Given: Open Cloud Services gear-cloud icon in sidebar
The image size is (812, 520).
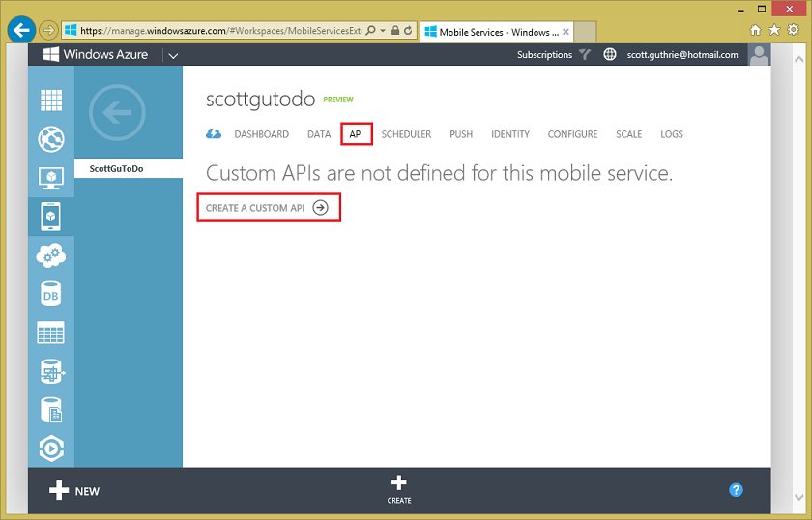Looking at the screenshot, I should tap(51, 255).
